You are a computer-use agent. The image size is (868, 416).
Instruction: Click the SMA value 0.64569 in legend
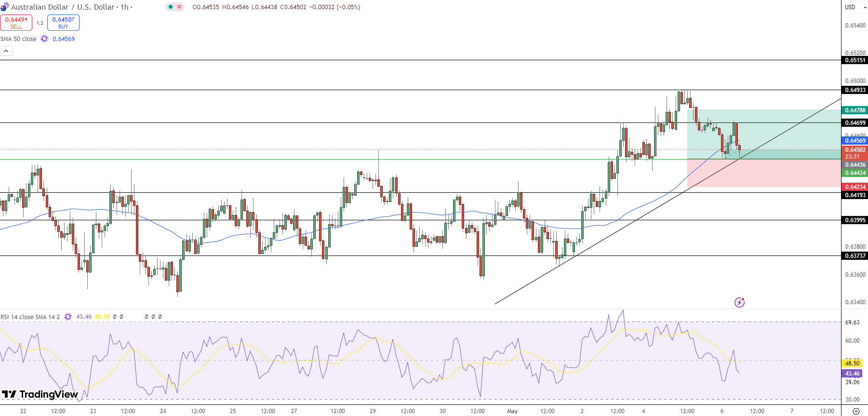[x=64, y=39]
